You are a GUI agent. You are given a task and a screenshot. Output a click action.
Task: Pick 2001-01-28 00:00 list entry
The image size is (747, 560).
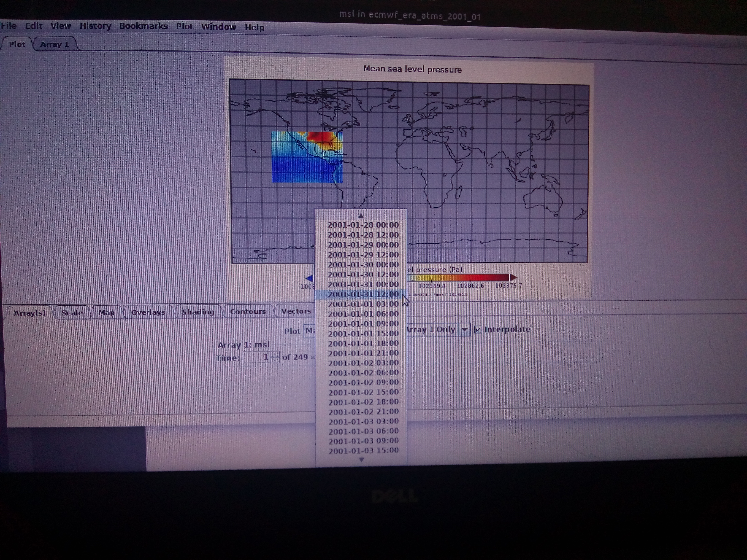click(363, 225)
